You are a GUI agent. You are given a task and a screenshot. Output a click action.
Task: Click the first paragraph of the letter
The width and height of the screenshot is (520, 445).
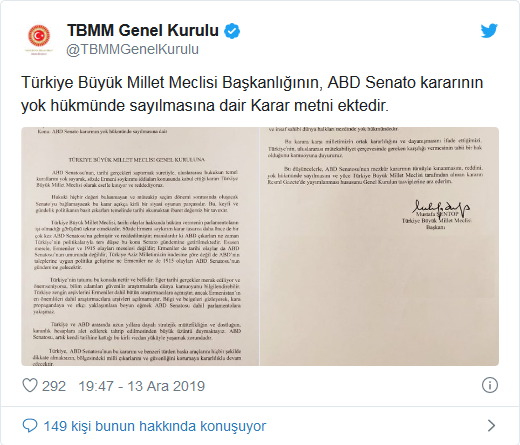[137, 179]
